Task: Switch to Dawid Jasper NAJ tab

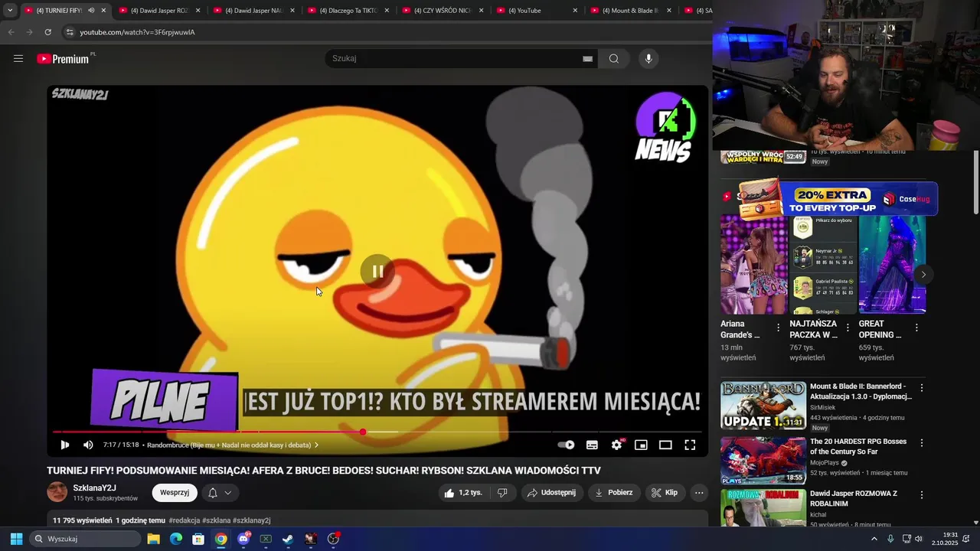Action: pyautogui.click(x=253, y=11)
